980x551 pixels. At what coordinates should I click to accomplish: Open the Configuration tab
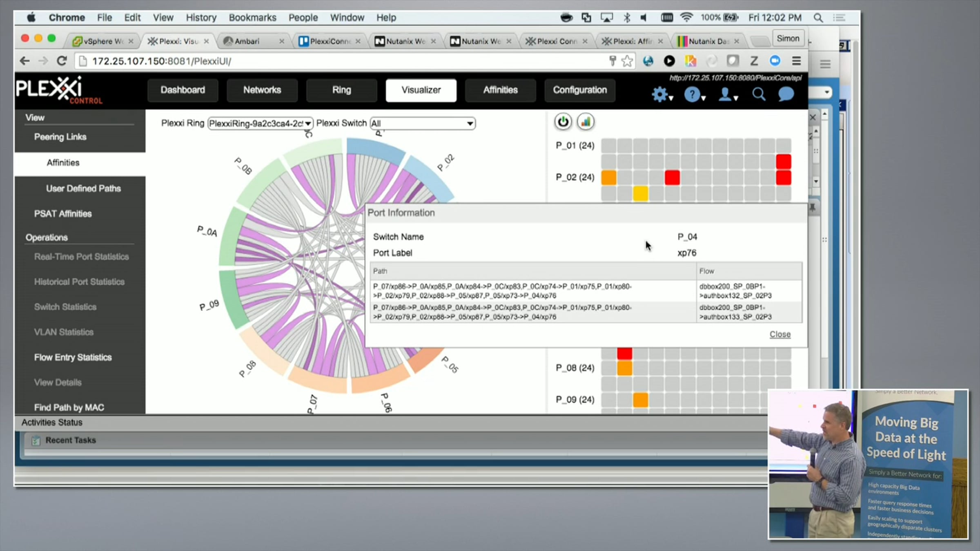580,90
